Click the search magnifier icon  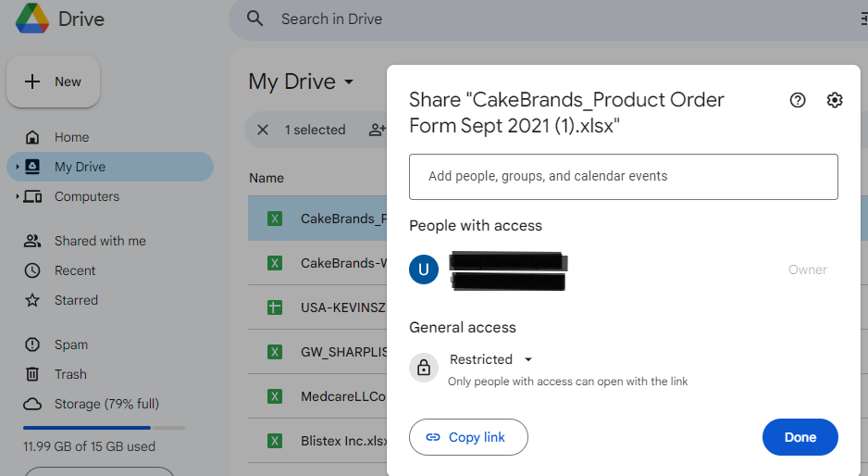click(254, 19)
